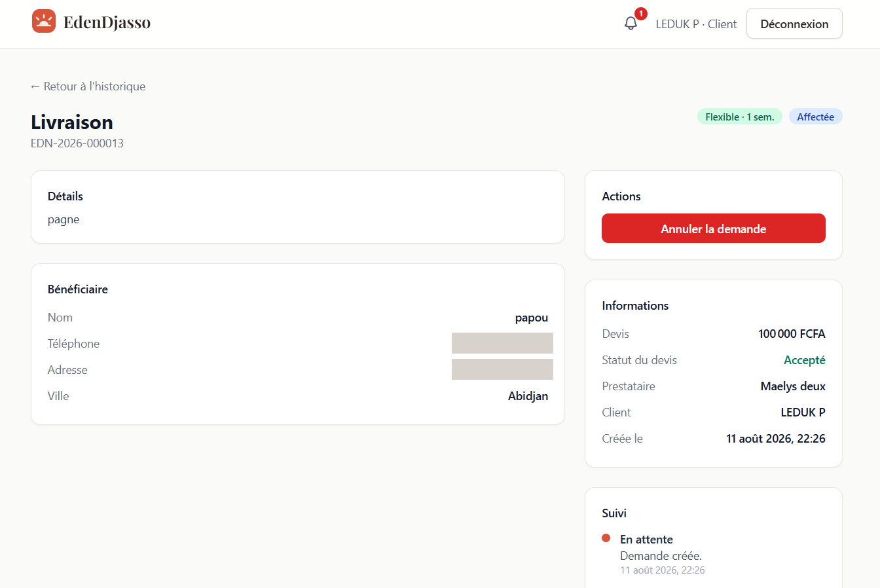This screenshot has height=588, width=880.
Task: Click the creation date 11 août 2026, 22:26
Action: click(776, 439)
